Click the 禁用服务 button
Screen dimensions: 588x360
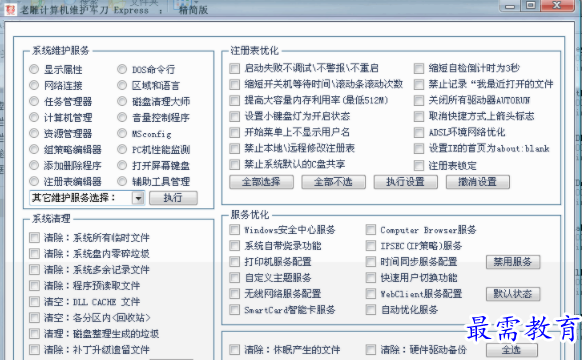click(513, 262)
